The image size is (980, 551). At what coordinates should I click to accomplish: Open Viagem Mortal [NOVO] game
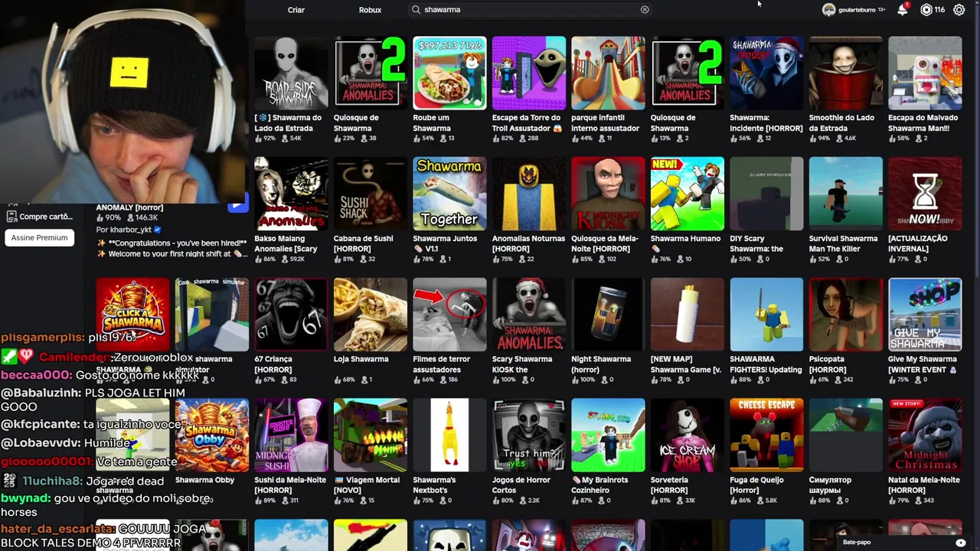tap(371, 435)
